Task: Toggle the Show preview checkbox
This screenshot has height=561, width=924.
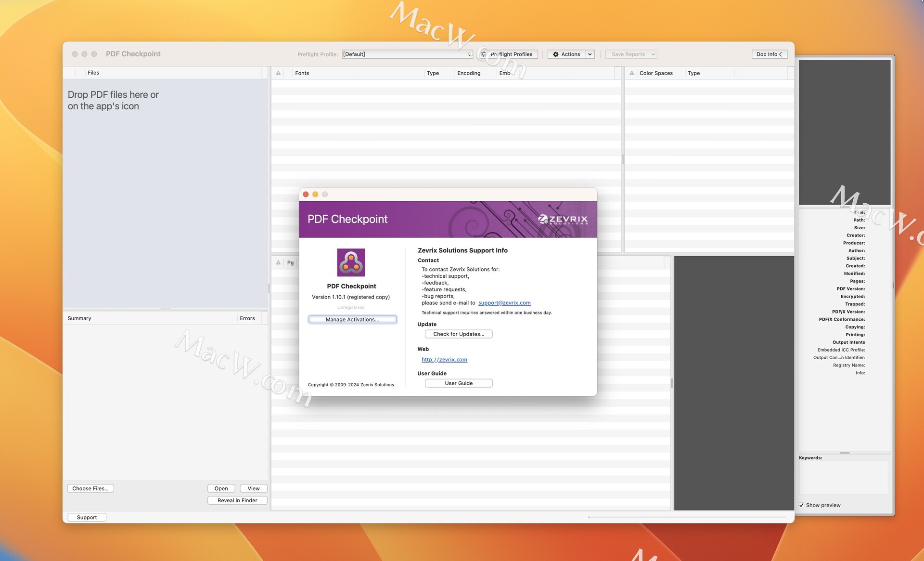Action: [x=801, y=505]
